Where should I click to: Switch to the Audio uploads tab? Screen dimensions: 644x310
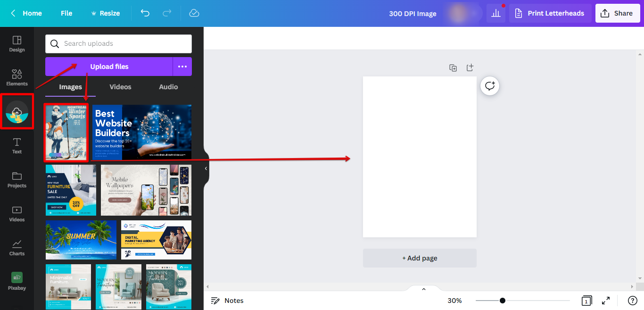(168, 87)
